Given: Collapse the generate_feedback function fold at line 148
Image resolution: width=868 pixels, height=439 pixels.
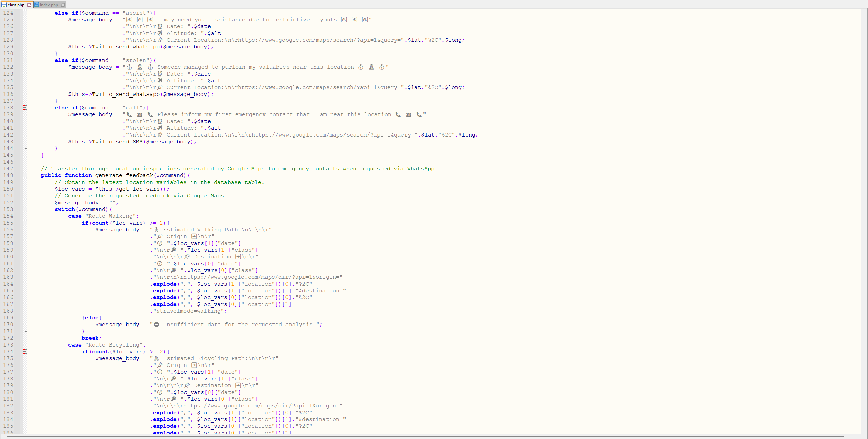Looking at the screenshot, I should click(25, 175).
